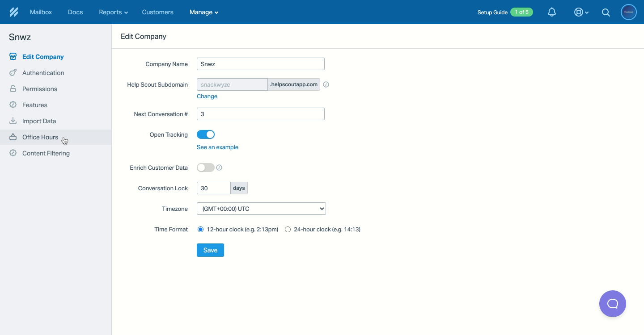Click the Permissions padlock icon
The height and width of the screenshot is (335, 644).
tap(13, 89)
